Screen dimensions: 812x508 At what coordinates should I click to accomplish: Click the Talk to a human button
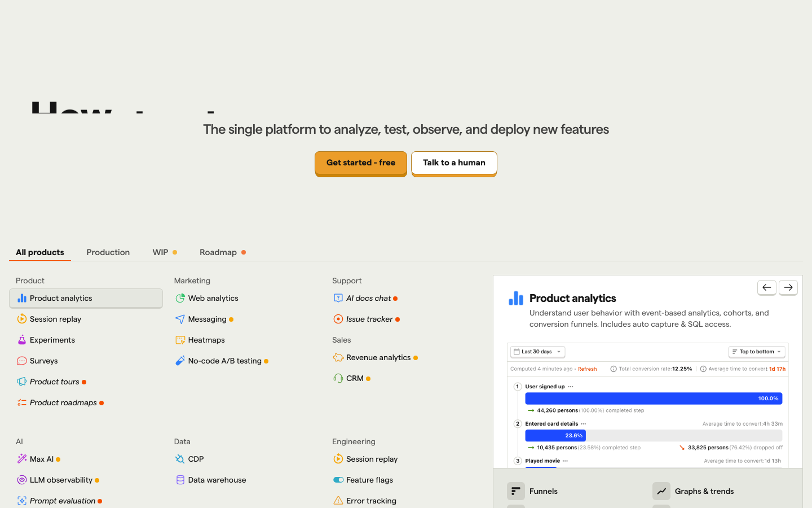pyautogui.click(x=454, y=163)
